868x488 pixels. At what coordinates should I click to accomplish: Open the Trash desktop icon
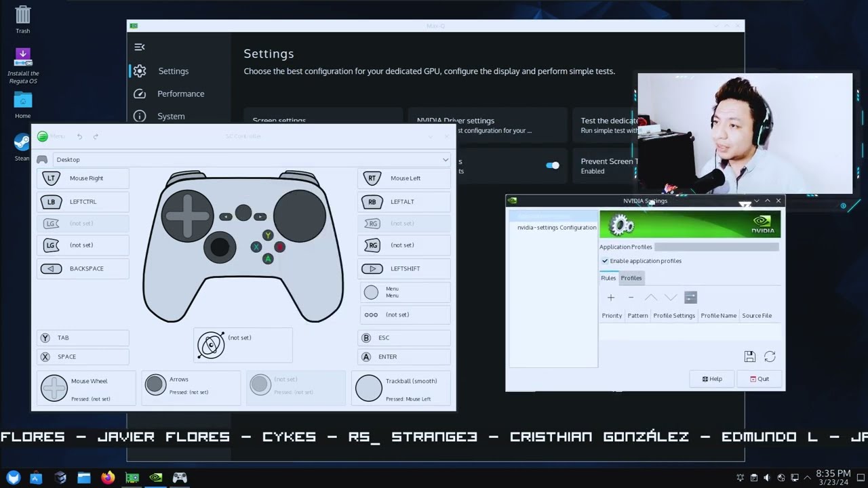pyautogui.click(x=22, y=20)
